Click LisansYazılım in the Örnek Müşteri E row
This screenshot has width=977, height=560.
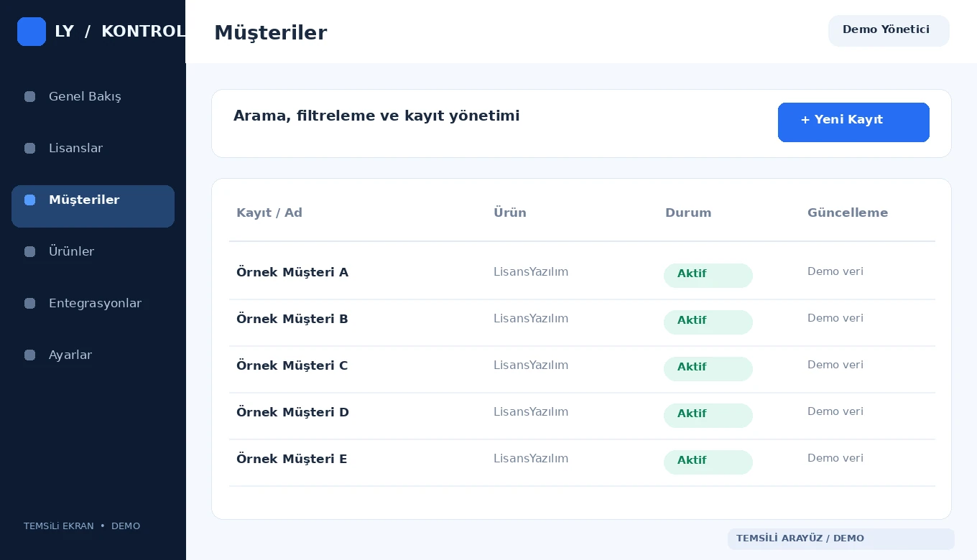pyautogui.click(x=531, y=458)
